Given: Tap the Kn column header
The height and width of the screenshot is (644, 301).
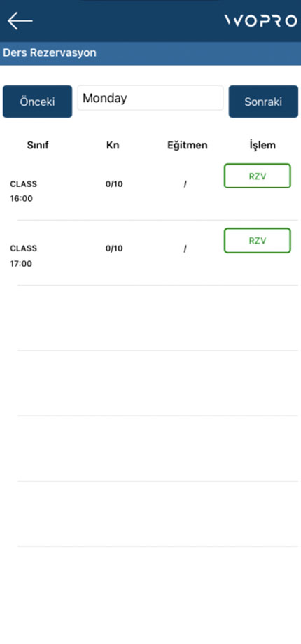Looking at the screenshot, I should (113, 145).
